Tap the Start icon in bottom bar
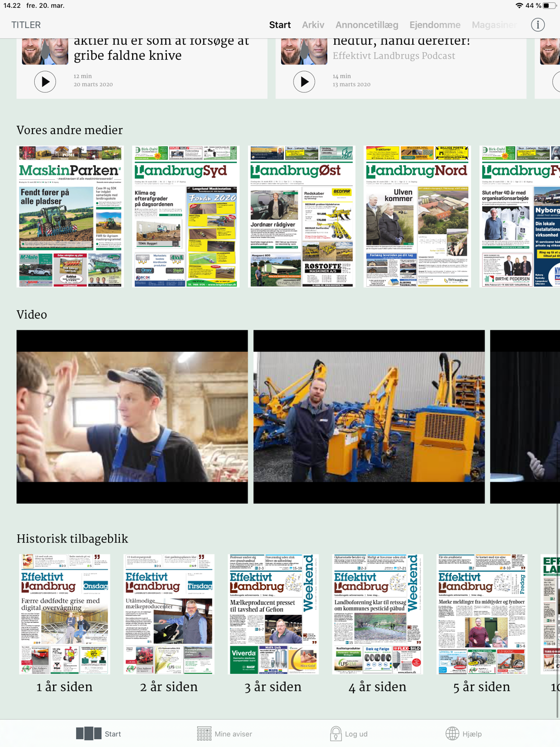The width and height of the screenshot is (560, 747). 89,734
